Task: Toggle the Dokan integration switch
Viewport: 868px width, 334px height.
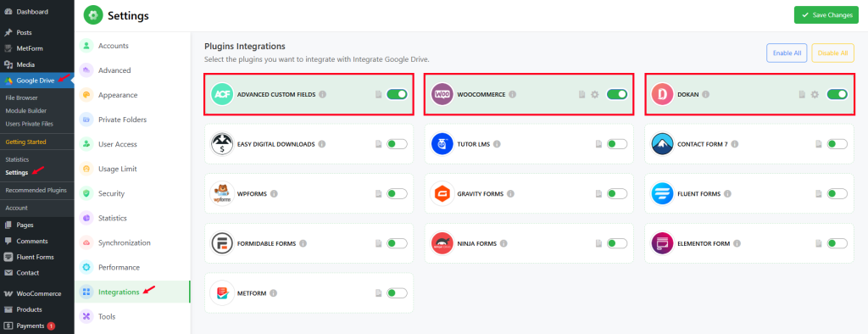Action: [x=837, y=94]
